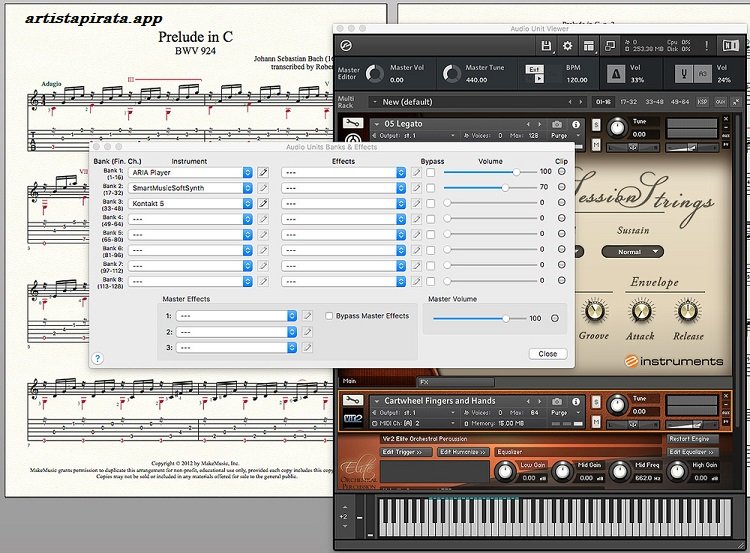The image size is (750, 553).
Task: Switch to the 17-32 multi rack page
Action: tap(629, 102)
